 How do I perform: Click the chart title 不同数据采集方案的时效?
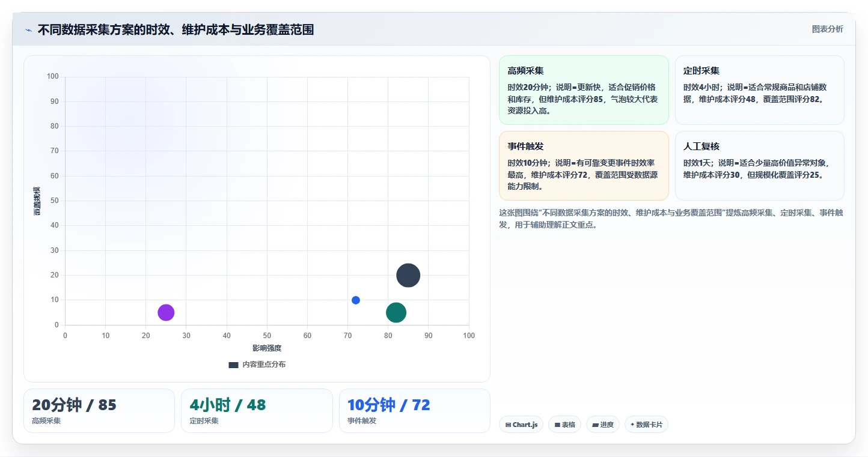(x=176, y=29)
